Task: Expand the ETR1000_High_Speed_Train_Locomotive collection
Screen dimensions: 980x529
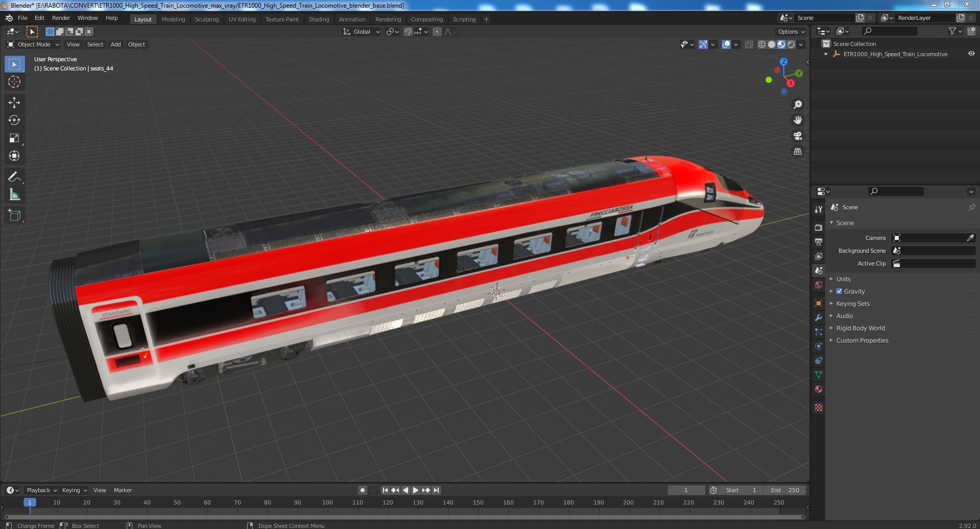Action: point(826,54)
